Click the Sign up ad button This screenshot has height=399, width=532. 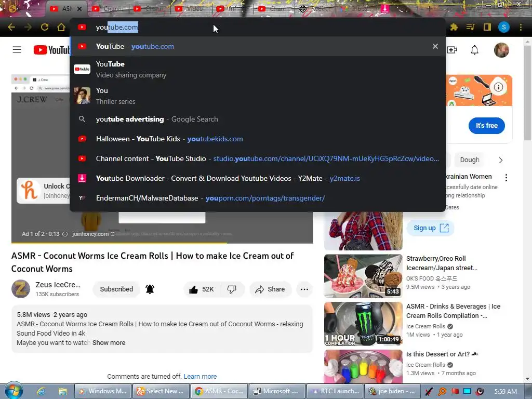click(x=431, y=228)
